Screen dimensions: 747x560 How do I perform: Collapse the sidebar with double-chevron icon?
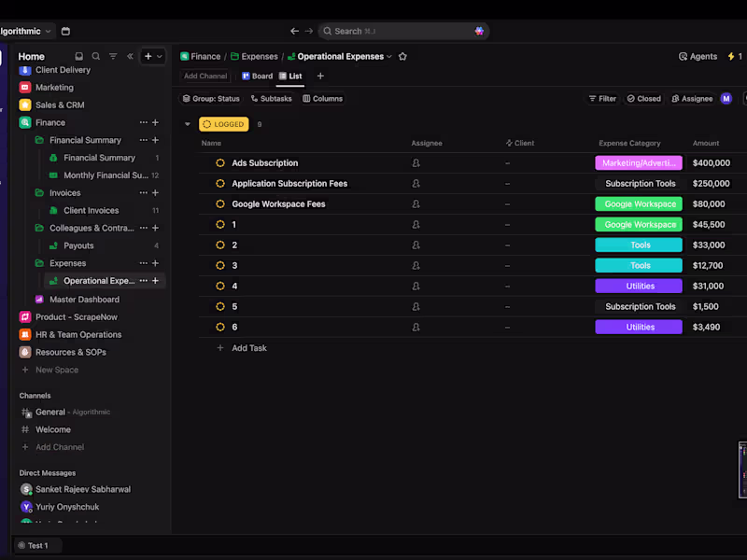(x=130, y=56)
